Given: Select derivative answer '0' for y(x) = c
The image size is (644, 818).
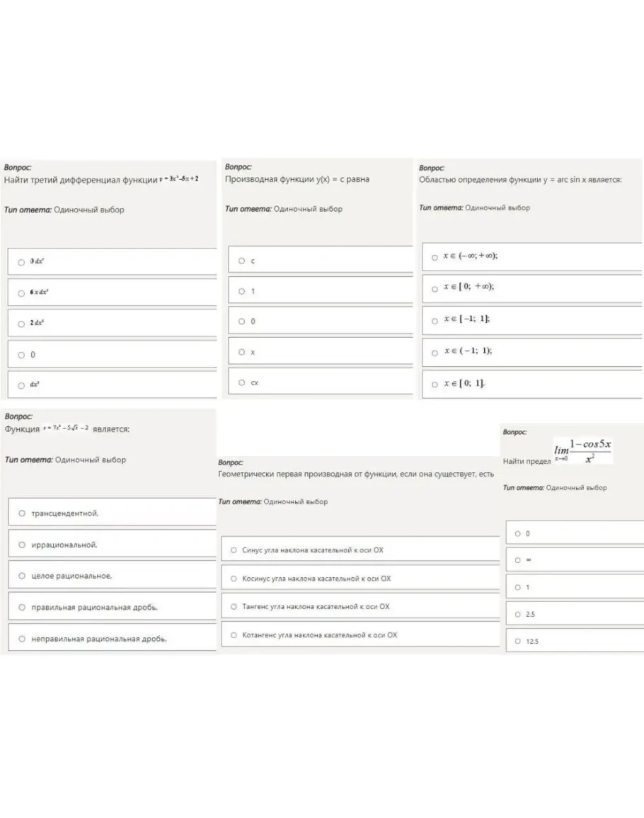Looking at the screenshot, I should point(242,322).
